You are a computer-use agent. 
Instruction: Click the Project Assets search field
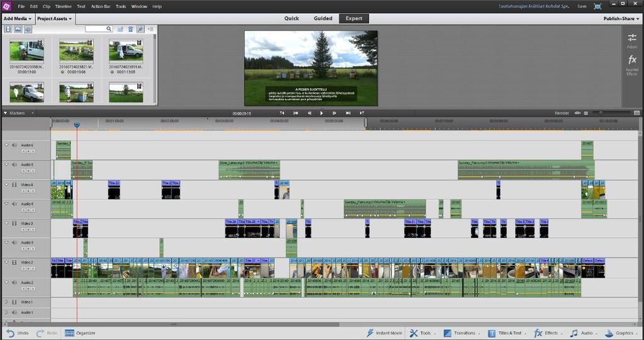point(99,29)
